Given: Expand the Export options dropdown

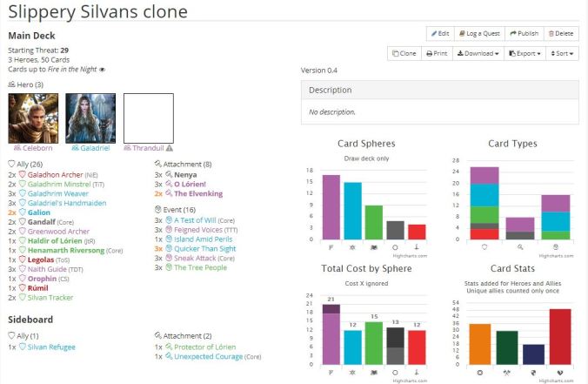Looking at the screenshot, I should 524,53.
